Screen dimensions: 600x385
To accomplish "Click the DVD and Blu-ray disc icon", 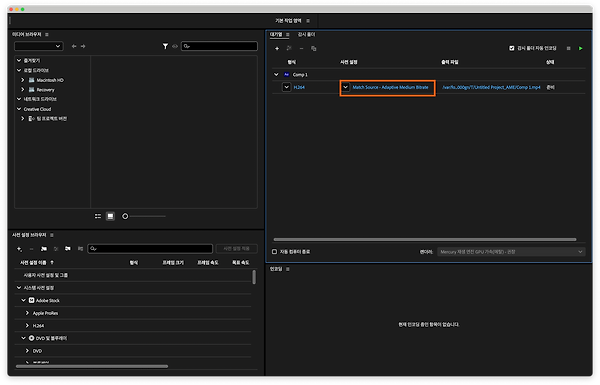I will [x=31, y=339].
